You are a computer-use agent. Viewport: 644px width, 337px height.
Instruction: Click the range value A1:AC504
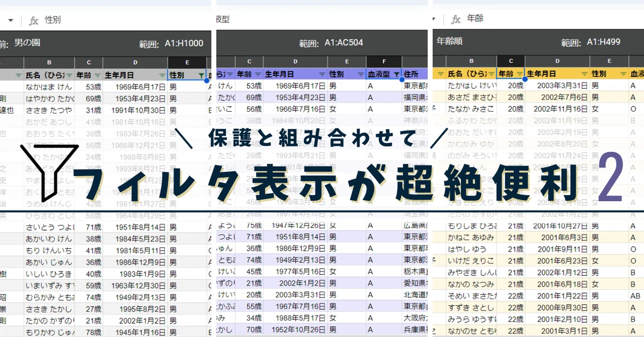coord(344,43)
